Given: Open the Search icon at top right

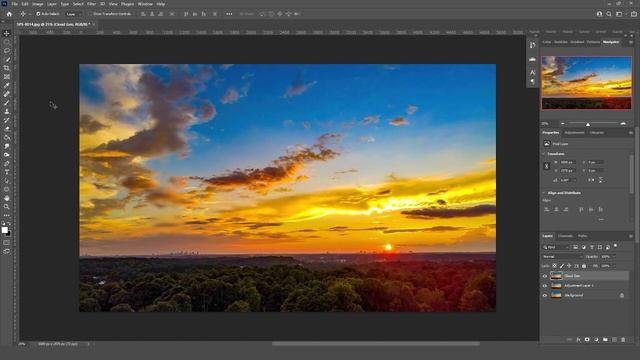Looking at the screenshot, I should pos(609,14).
